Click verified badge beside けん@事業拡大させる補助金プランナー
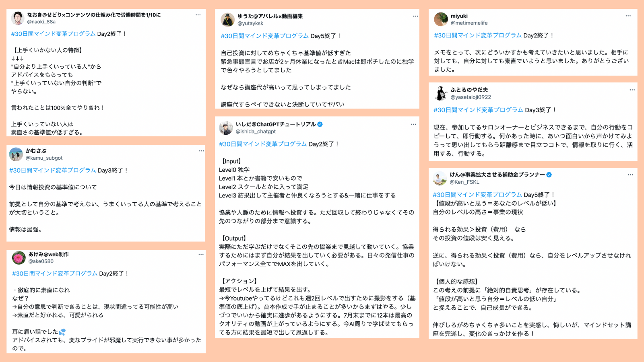 [549, 175]
